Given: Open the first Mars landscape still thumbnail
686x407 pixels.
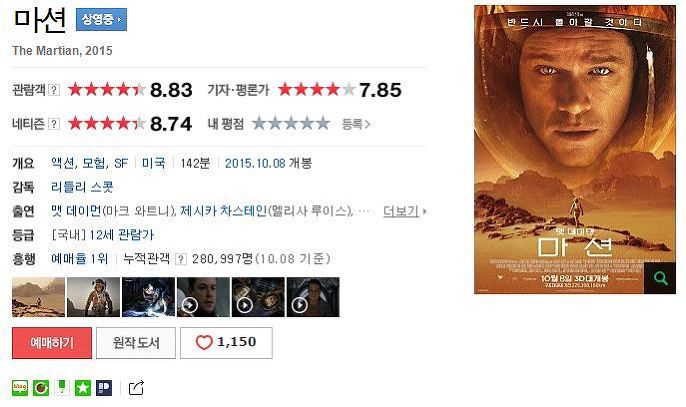Looking at the screenshot, I should (38, 297).
